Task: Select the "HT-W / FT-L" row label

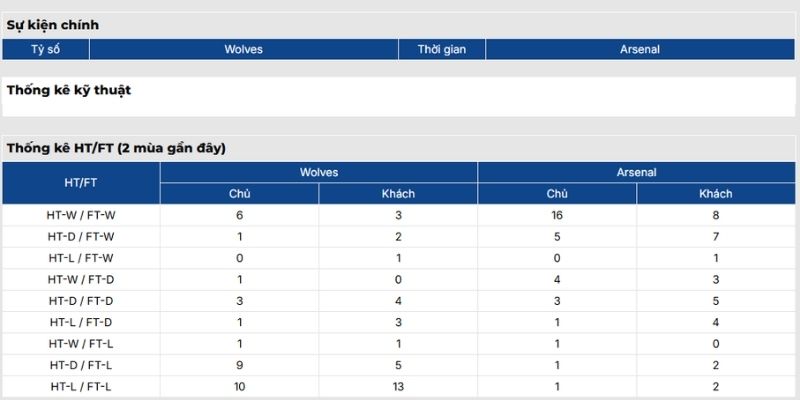Action: click(80, 344)
